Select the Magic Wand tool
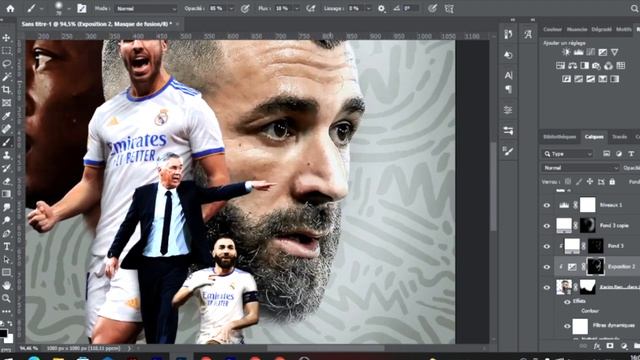Image resolution: width=640 pixels, height=360 pixels. pos(6,77)
